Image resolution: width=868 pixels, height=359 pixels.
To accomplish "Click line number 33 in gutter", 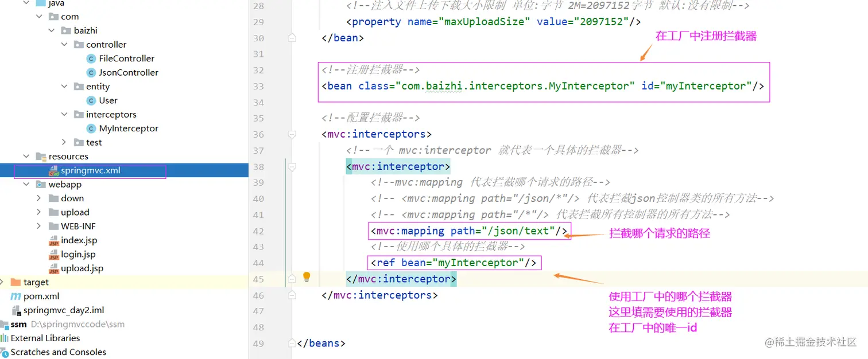I will pyautogui.click(x=258, y=86).
